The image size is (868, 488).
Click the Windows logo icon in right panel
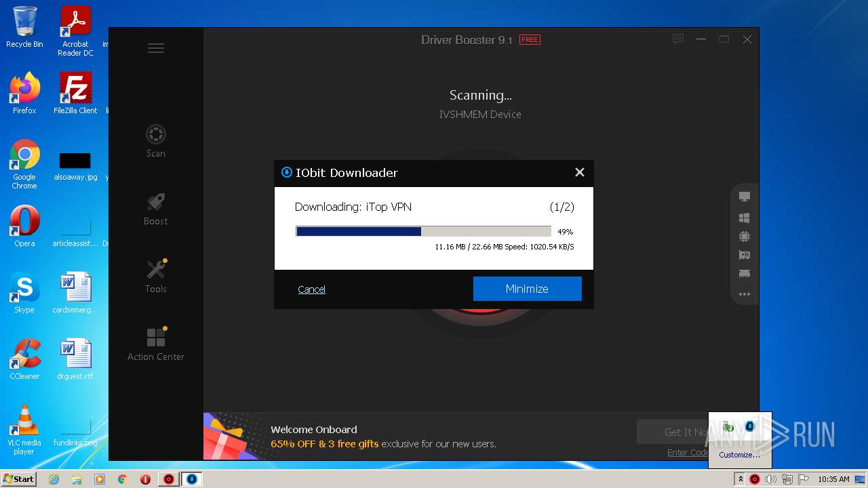tap(745, 218)
